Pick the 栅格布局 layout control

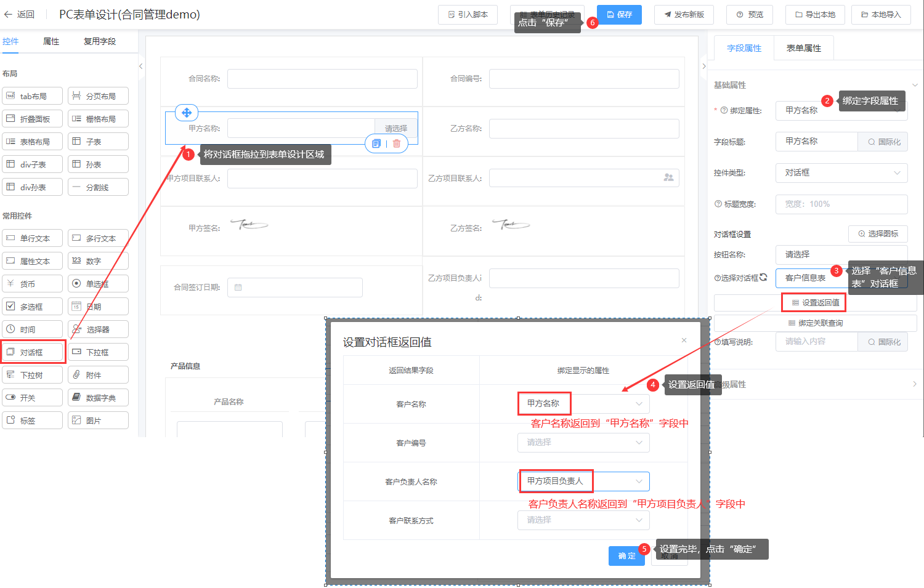(98, 119)
